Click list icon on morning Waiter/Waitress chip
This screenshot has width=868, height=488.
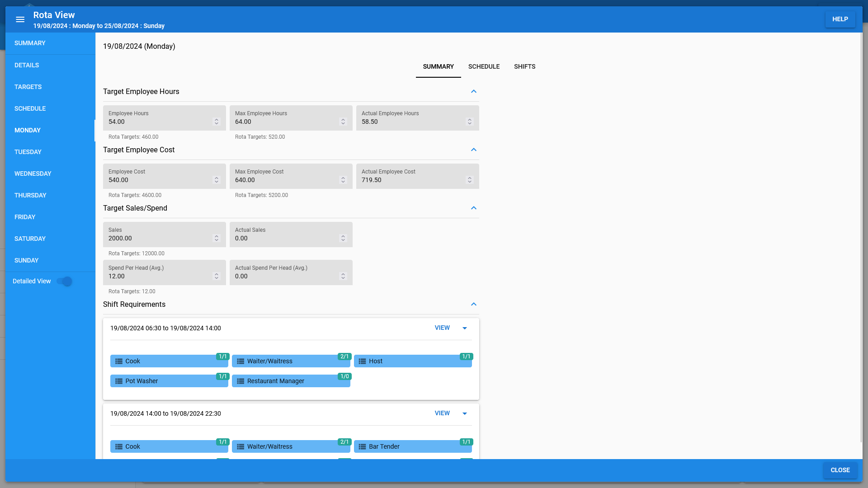tap(241, 361)
